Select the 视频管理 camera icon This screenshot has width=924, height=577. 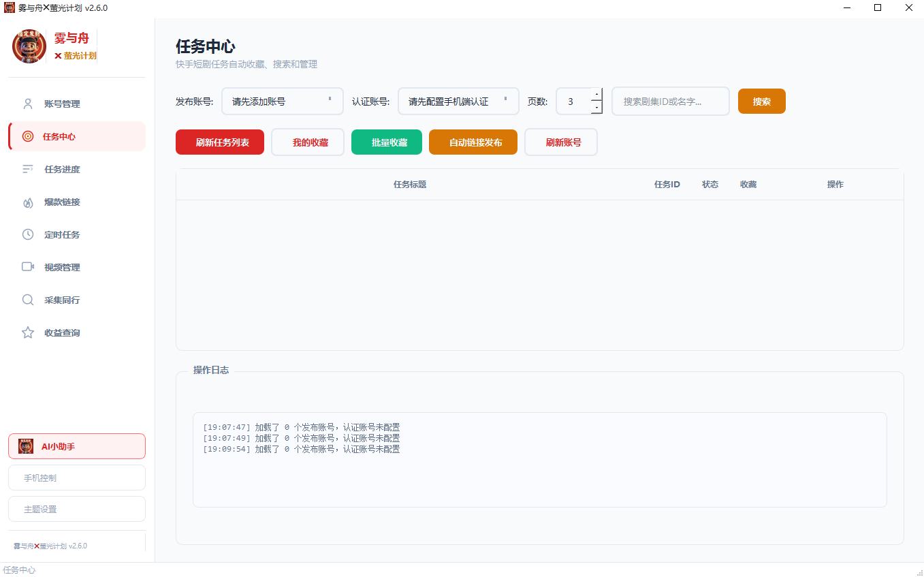coord(27,266)
